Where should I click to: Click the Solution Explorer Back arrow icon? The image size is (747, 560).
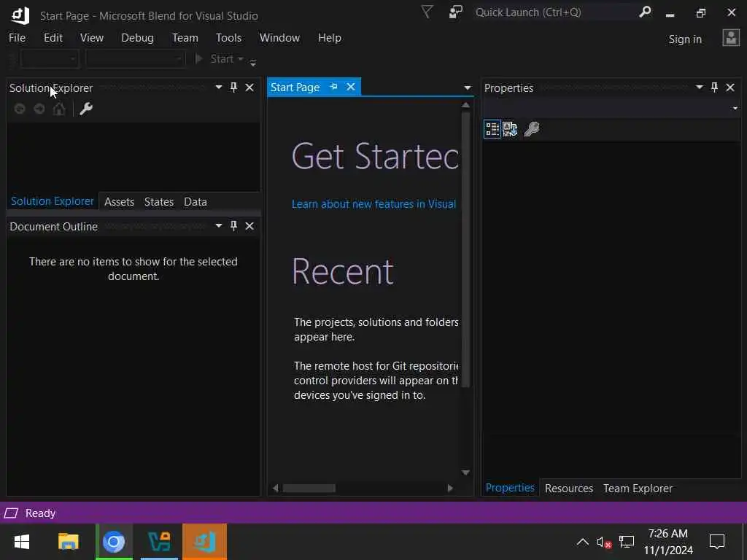pyautogui.click(x=20, y=109)
